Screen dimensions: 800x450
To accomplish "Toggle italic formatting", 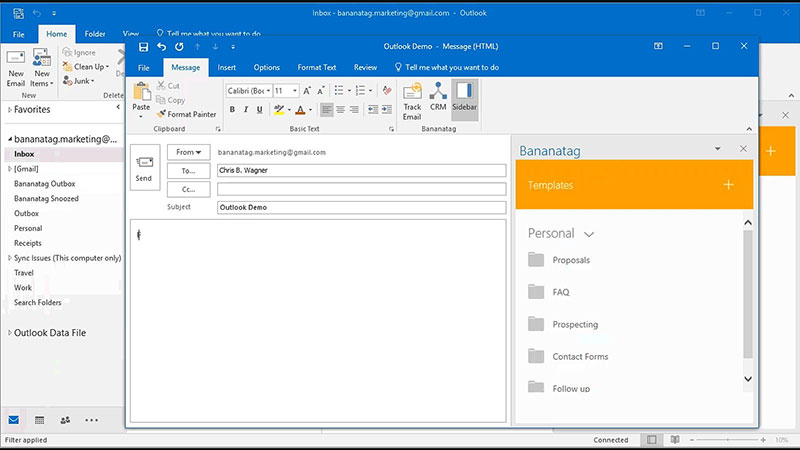I will 246,109.
